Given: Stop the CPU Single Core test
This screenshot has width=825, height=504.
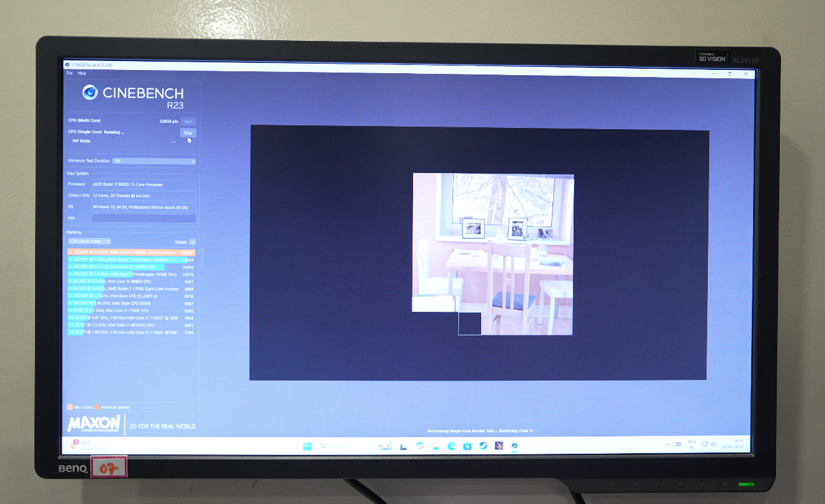Looking at the screenshot, I should (x=188, y=132).
